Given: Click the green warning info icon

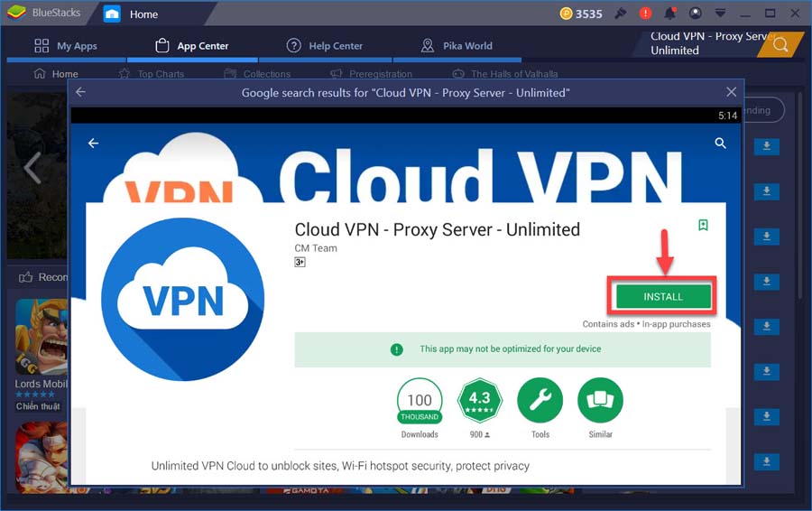Looking at the screenshot, I should click(x=397, y=349).
